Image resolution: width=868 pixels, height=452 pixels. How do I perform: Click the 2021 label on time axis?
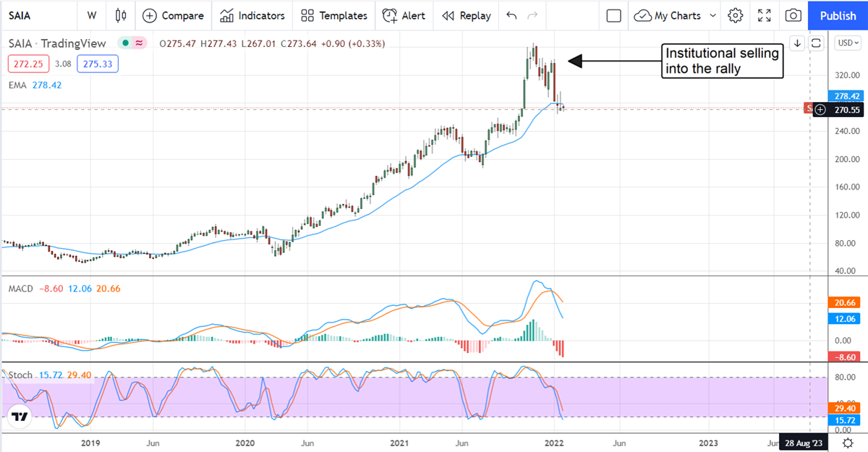[x=400, y=442]
